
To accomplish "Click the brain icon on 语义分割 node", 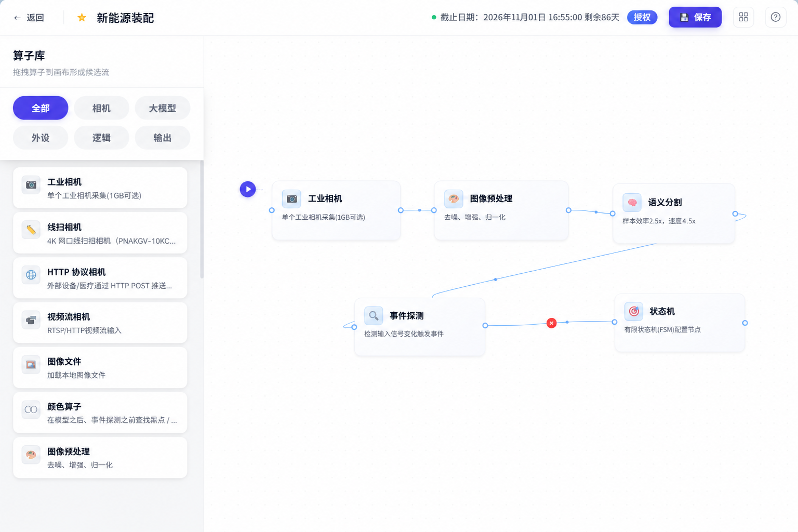I will pos(632,203).
